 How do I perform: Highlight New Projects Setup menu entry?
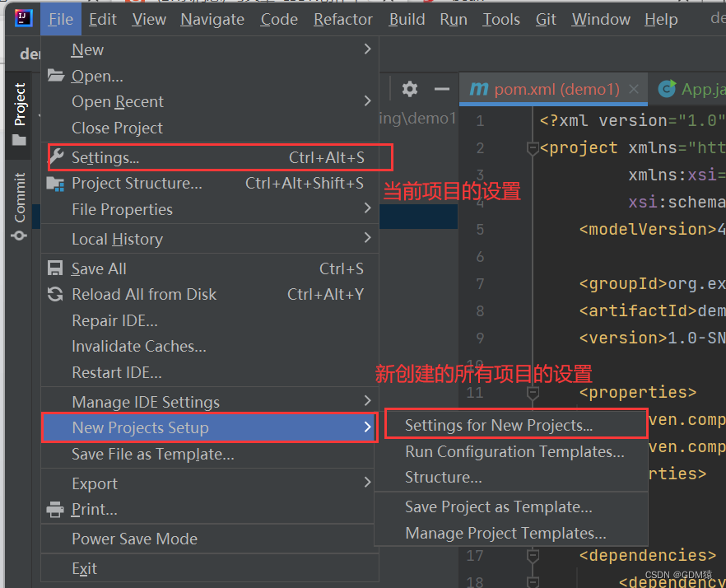click(x=210, y=427)
